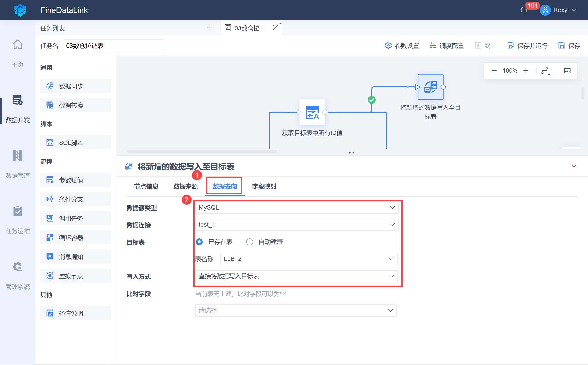Click the 保存并运行 button
This screenshot has height=365, width=588.
(527, 46)
